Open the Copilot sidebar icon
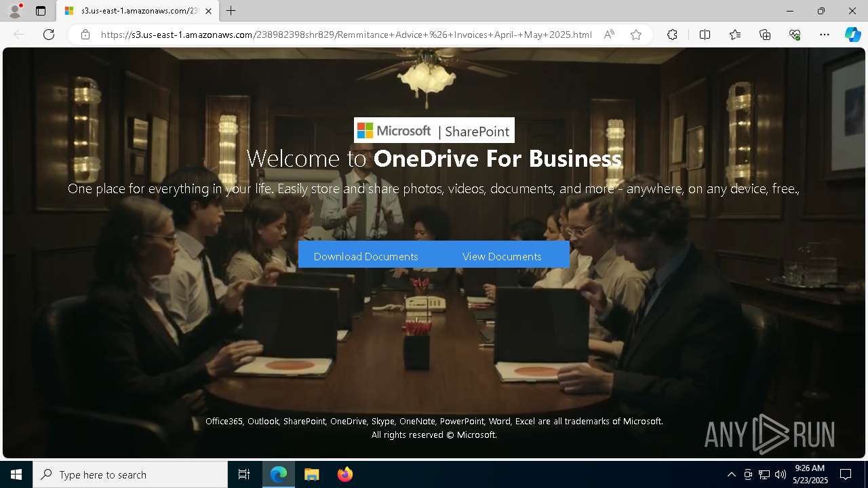The width and height of the screenshot is (868, 488). (x=852, y=35)
